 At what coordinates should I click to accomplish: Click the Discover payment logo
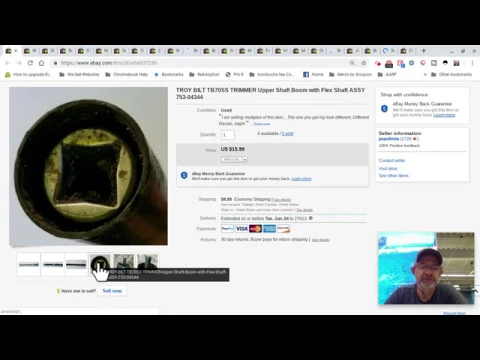(x=283, y=229)
